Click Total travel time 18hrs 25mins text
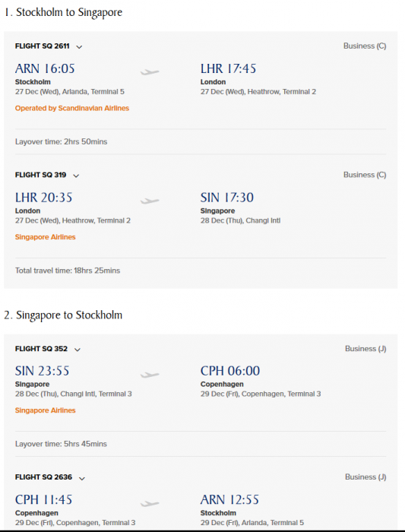 pyautogui.click(x=68, y=271)
